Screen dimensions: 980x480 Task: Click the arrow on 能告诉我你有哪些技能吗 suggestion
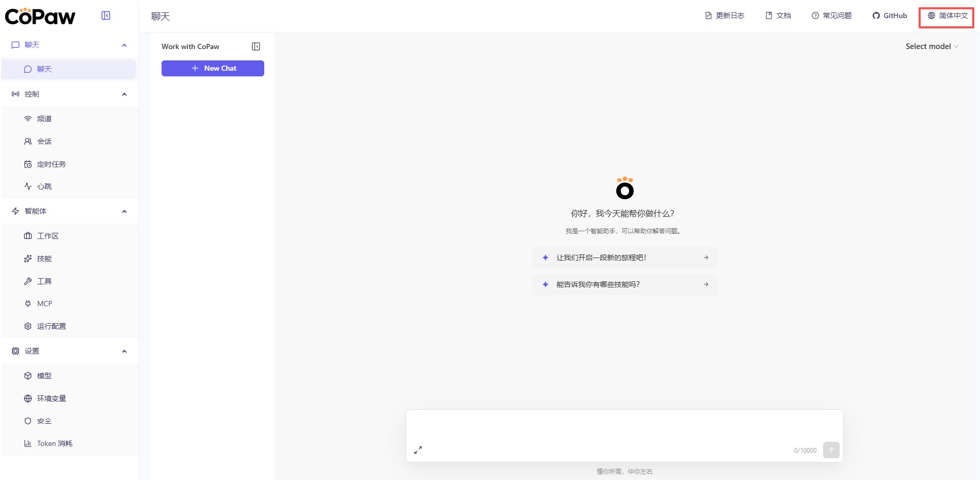click(706, 284)
